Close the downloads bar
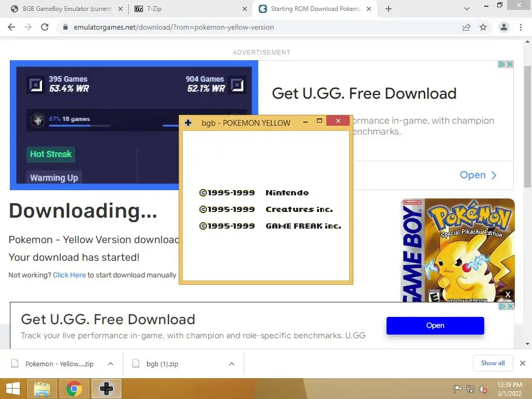532x399 pixels. [523, 363]
